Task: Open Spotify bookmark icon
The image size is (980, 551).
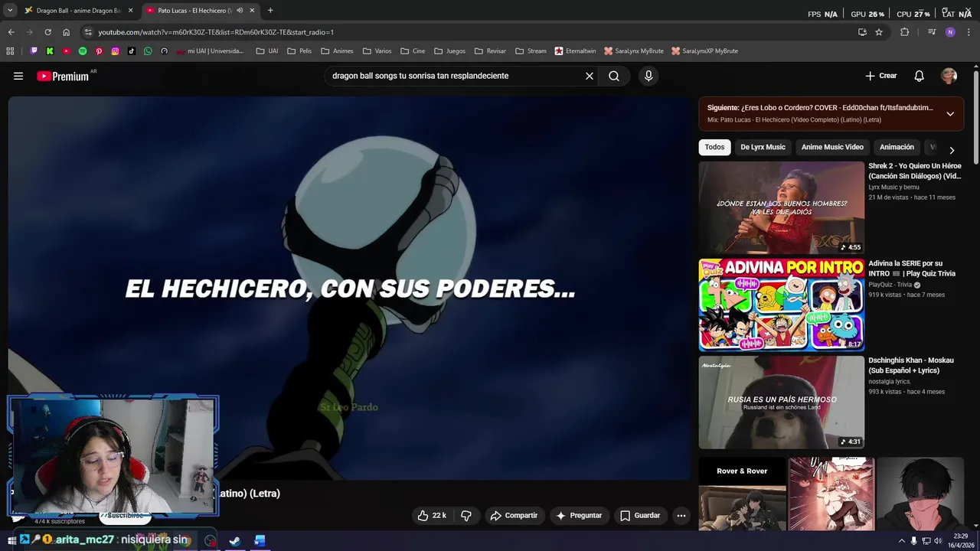Action: (83, 51)
